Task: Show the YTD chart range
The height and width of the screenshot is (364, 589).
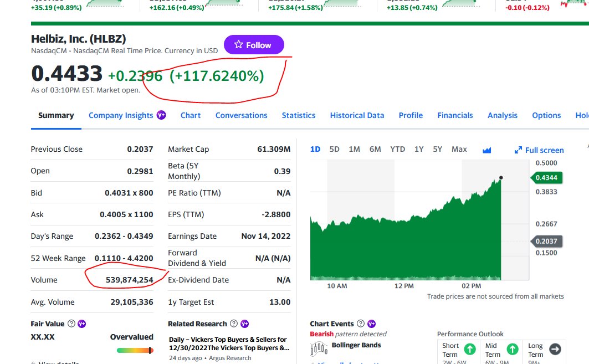Action: click(x=397, y=149)
